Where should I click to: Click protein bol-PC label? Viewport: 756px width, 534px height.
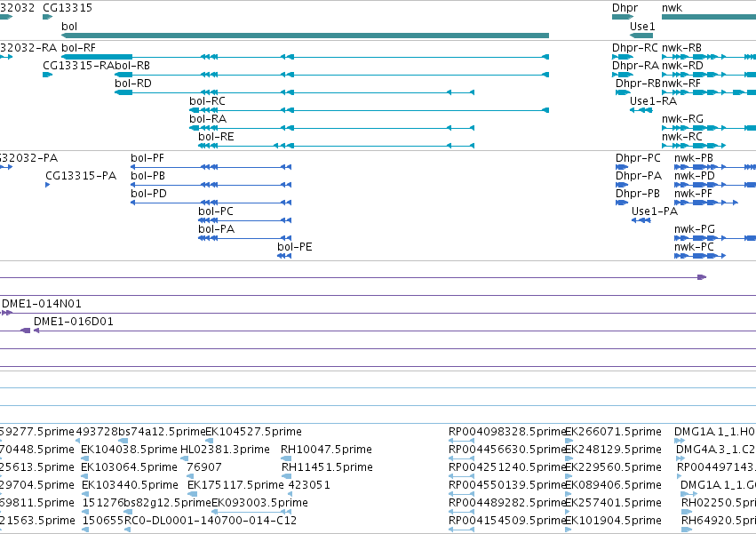pos(216,211)
